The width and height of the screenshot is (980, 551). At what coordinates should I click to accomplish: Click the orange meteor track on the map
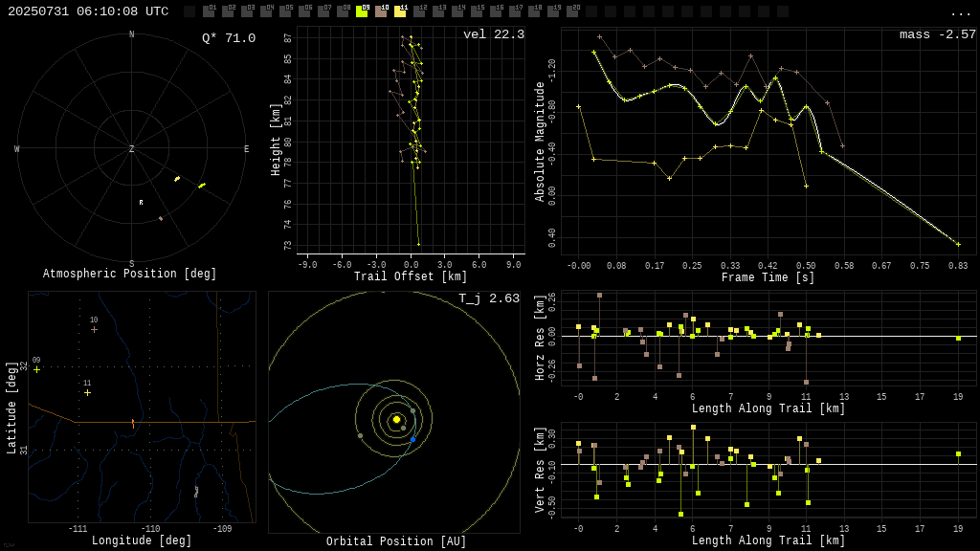(x=133, y=424)
